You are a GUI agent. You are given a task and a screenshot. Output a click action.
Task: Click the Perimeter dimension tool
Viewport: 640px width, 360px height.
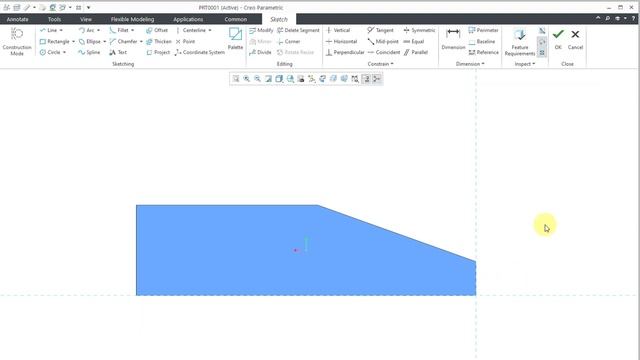(484, 30)
